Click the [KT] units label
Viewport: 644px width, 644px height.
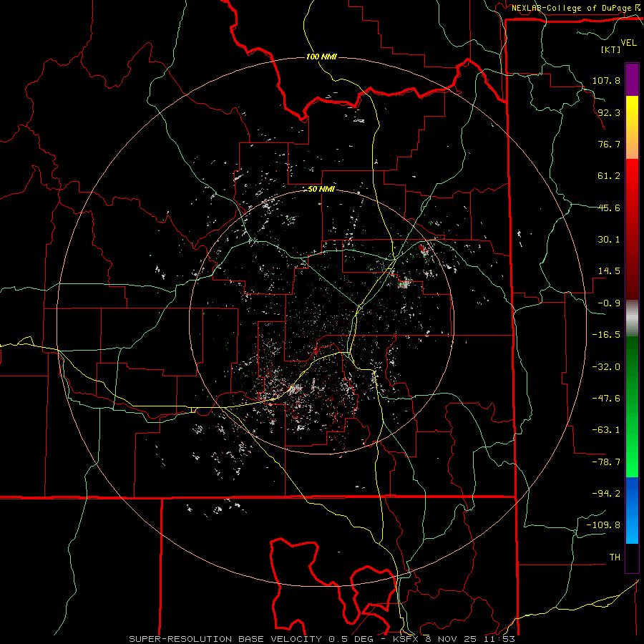(610, 49)
